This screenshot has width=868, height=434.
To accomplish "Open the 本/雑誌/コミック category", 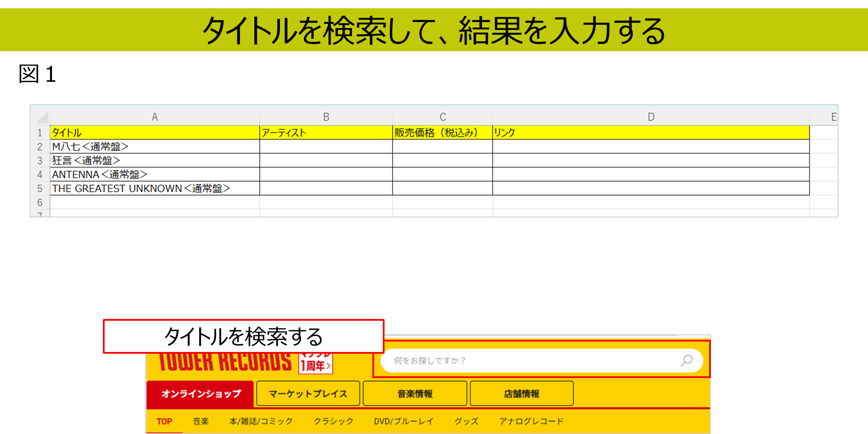I will [x=261, y=421].
